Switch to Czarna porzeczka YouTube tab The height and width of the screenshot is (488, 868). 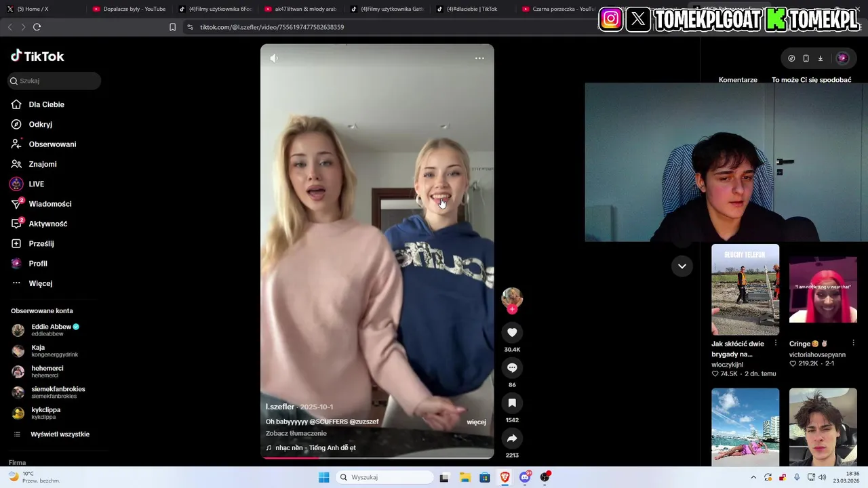(x=559, y=9)
